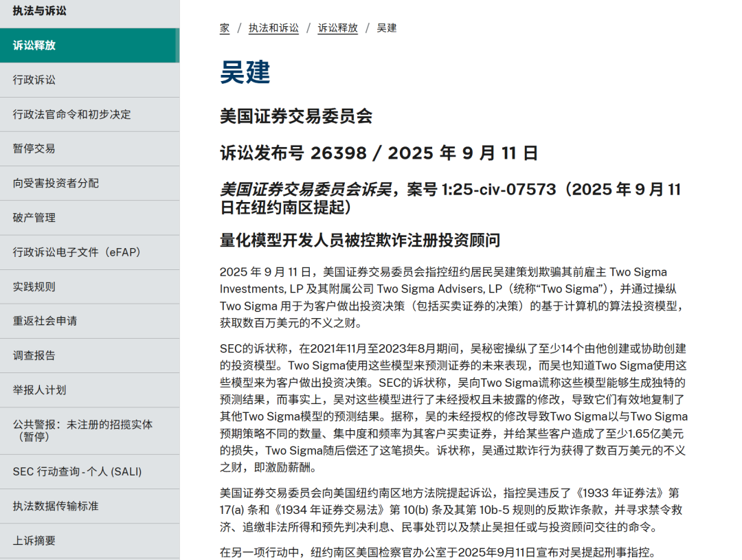Select 执法数据传输标准 in sidebar
This screenshot has height=560, width=742.
(x=89, y=506)
